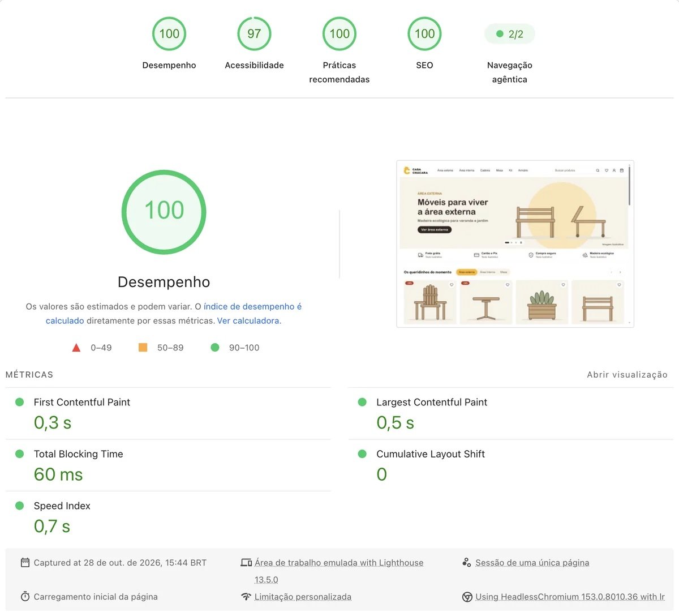Click the green dot beside First Contentful Paint
Viewport: 679px width, 616px height.
tap(20, 402)
